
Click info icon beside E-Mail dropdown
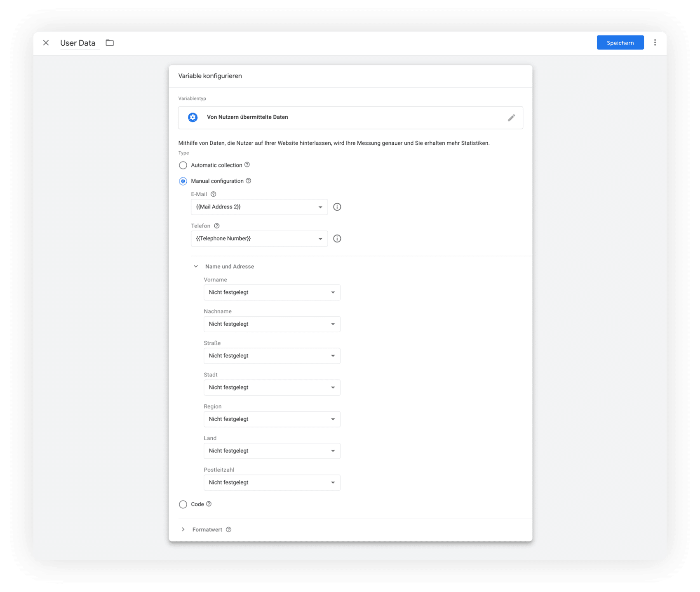pyautogui.click(x=337, y=207)
